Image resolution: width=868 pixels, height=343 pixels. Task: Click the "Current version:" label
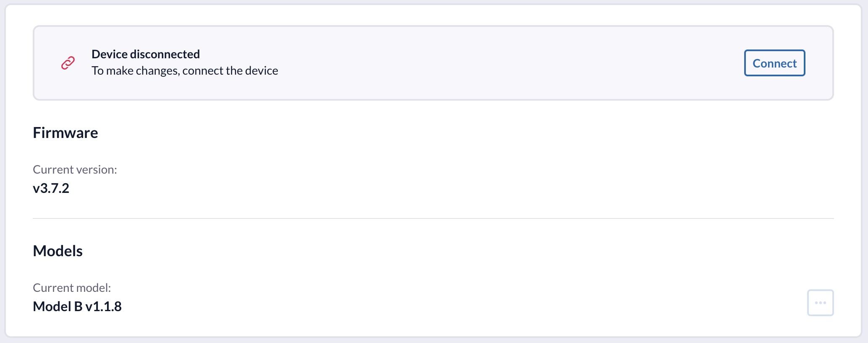click(75, 169)
